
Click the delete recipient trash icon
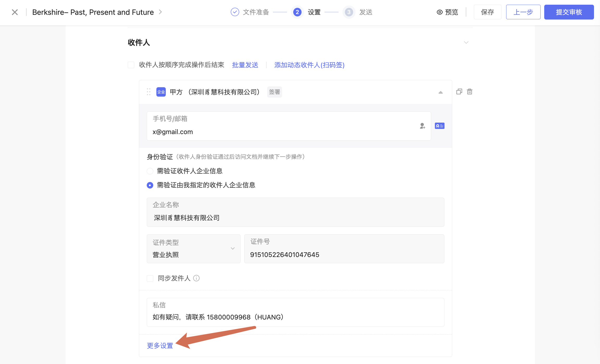point(469,92)
